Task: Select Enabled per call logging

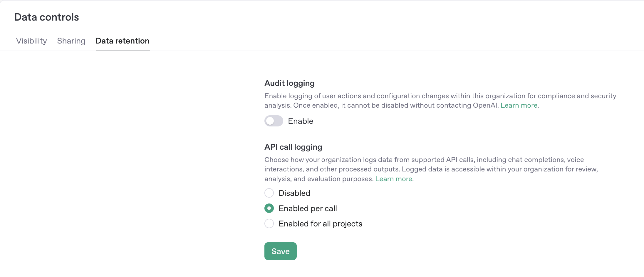Action: (x=269, y=208)
